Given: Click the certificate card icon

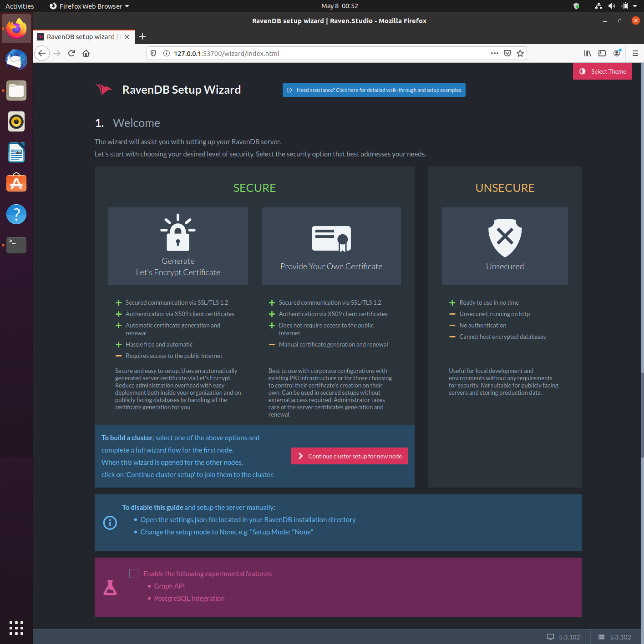Looking at the screenshot, I should click(x=331, y=239).
